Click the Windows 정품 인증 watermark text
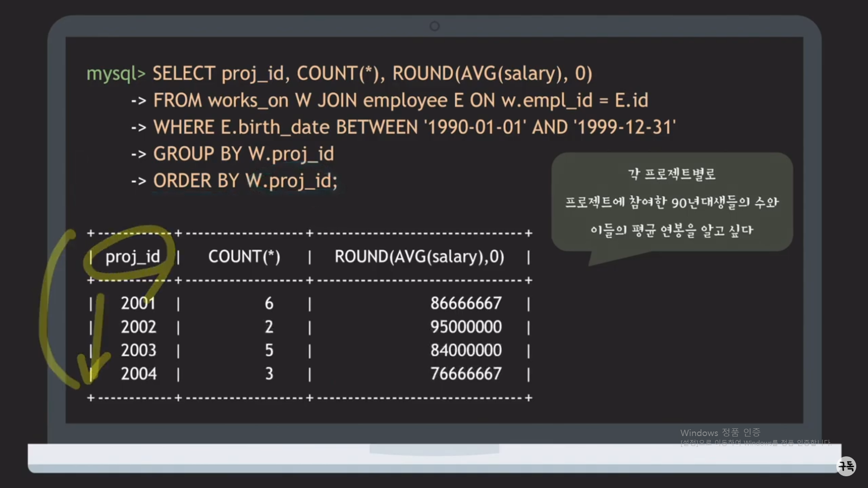Viewport: 868px width, 488px height. (x=720, y=433)
